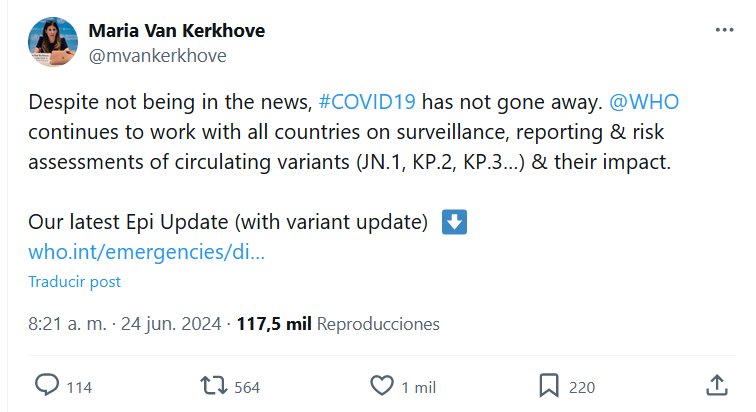The width and height of the screenshot is (756, 412).
Task: Click the @mvankerkhove handle
Action: [158, 56]
